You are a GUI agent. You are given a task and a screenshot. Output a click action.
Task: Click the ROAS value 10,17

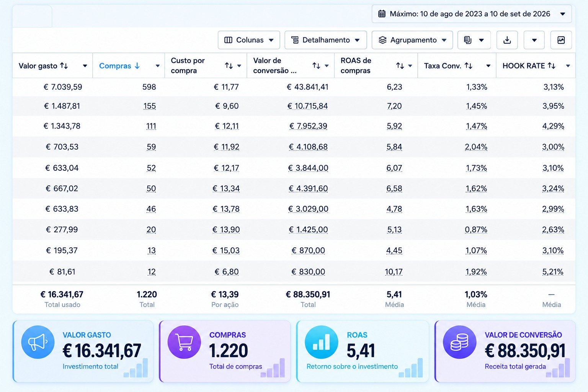394,272
